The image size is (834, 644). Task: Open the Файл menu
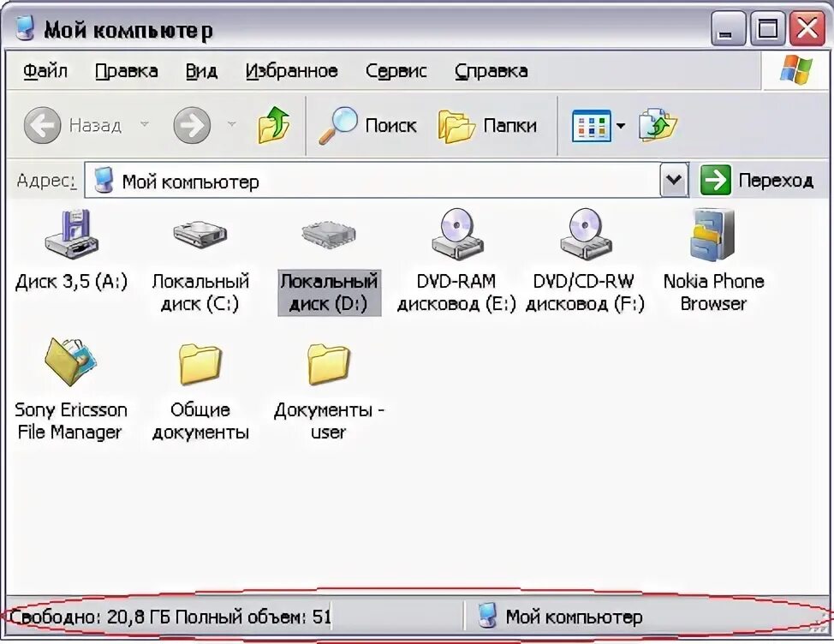[x=45, y=71]
